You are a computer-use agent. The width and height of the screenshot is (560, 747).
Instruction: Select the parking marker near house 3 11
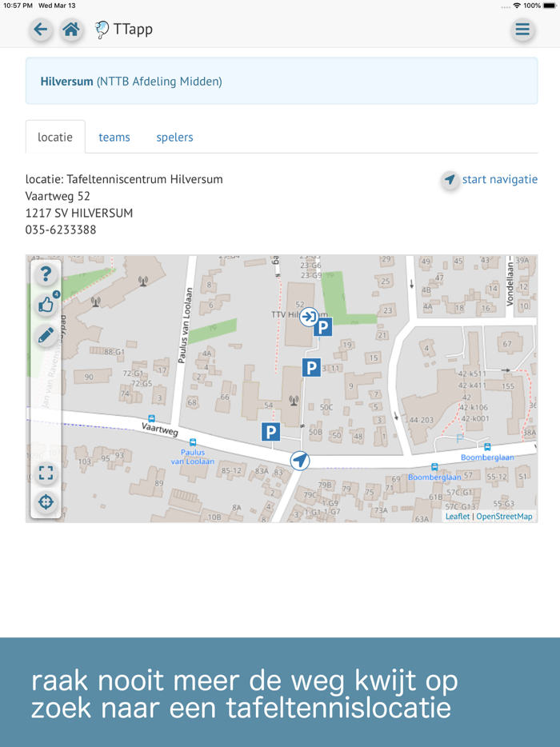311,367
